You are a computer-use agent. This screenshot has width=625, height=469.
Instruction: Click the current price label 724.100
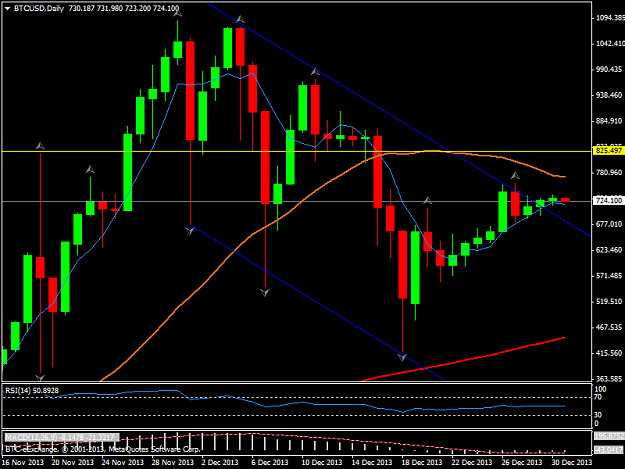point(608,200)
